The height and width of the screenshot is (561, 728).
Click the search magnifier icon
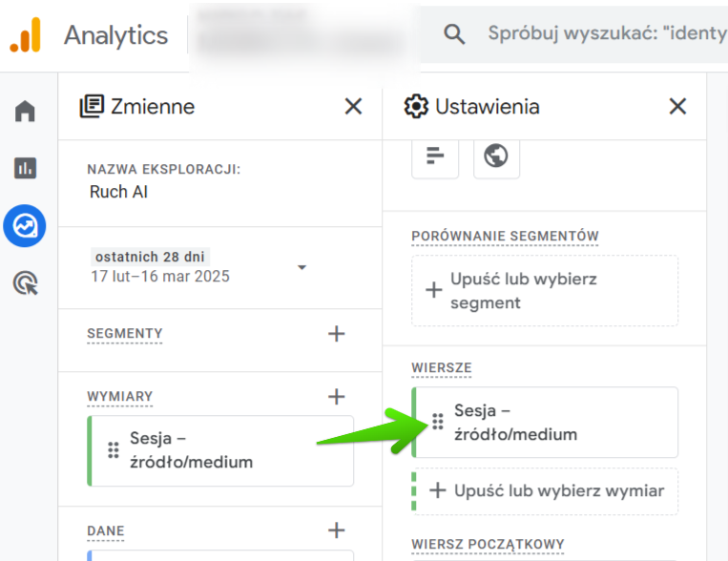(454, 34)
